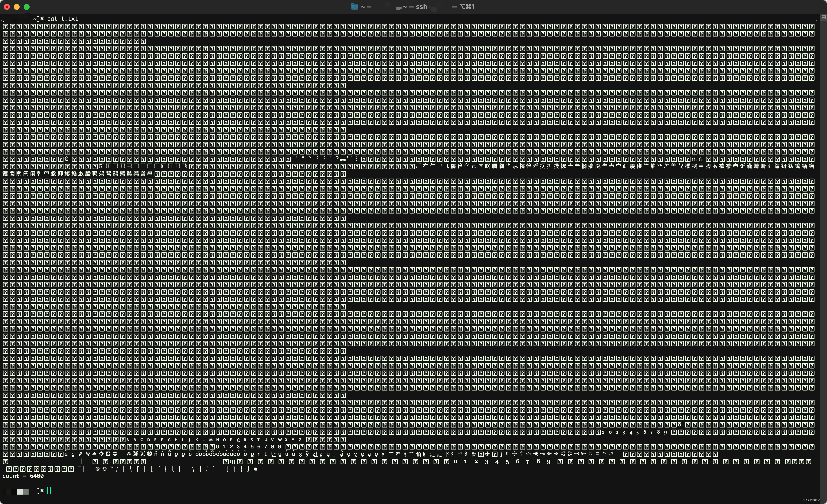Click the trademark ™ symbol in the output
This screenshot has height=504, width=827.
pos(111,468)
